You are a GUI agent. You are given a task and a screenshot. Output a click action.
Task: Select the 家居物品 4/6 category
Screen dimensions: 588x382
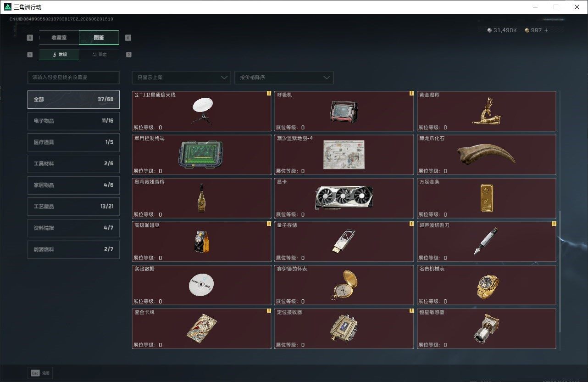coord(73,185)
